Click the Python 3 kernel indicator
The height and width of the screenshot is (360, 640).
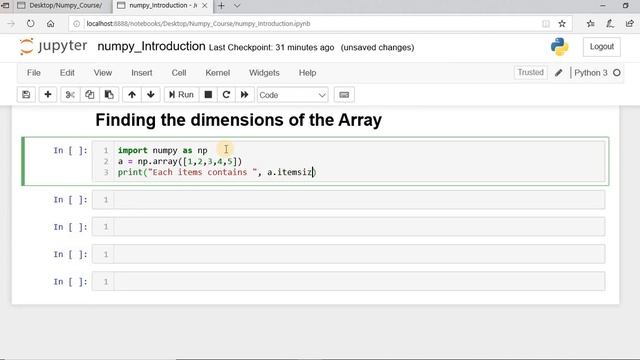591,73
